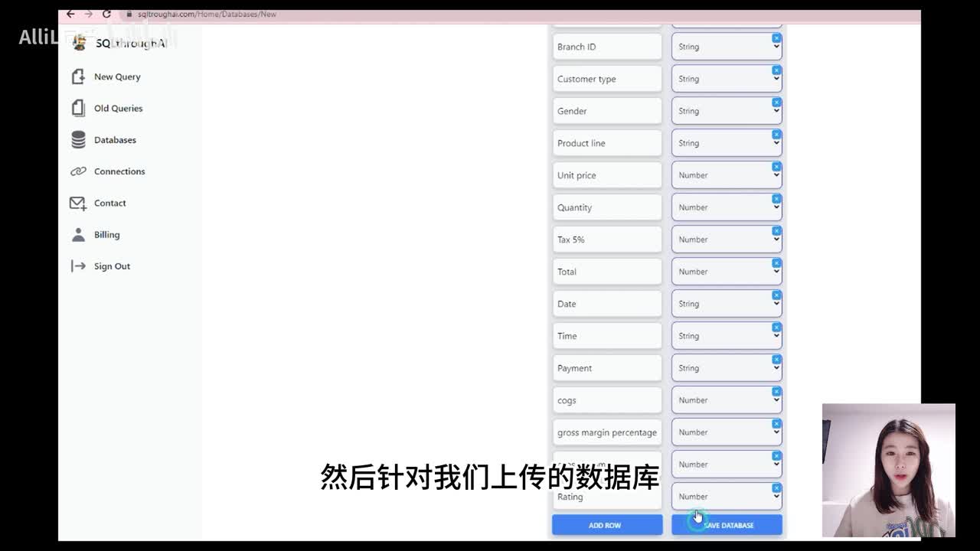The height and width of the screenshot is (551, 980).
Task: Reload the page with browser refresh icon
Action: pos(106,14)
